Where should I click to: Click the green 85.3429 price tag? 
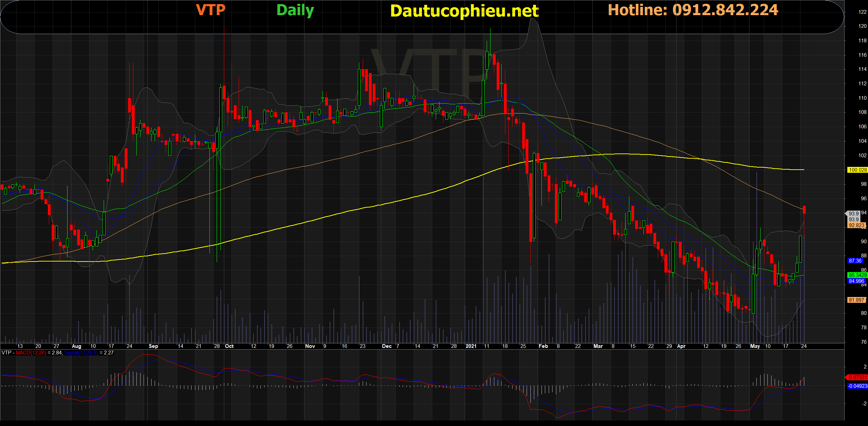coord(857,275)
